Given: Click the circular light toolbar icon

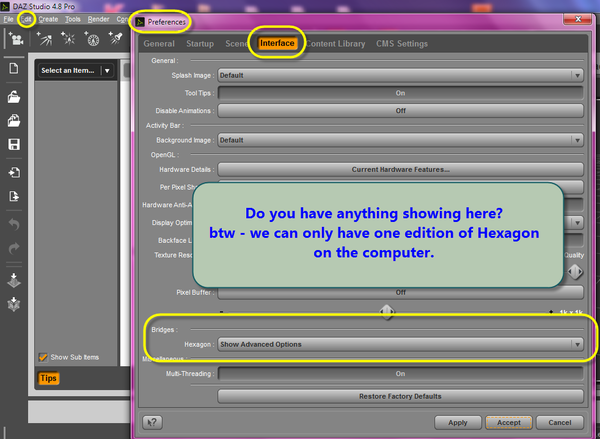Looking at the screenshot, I should pos(92,39).
